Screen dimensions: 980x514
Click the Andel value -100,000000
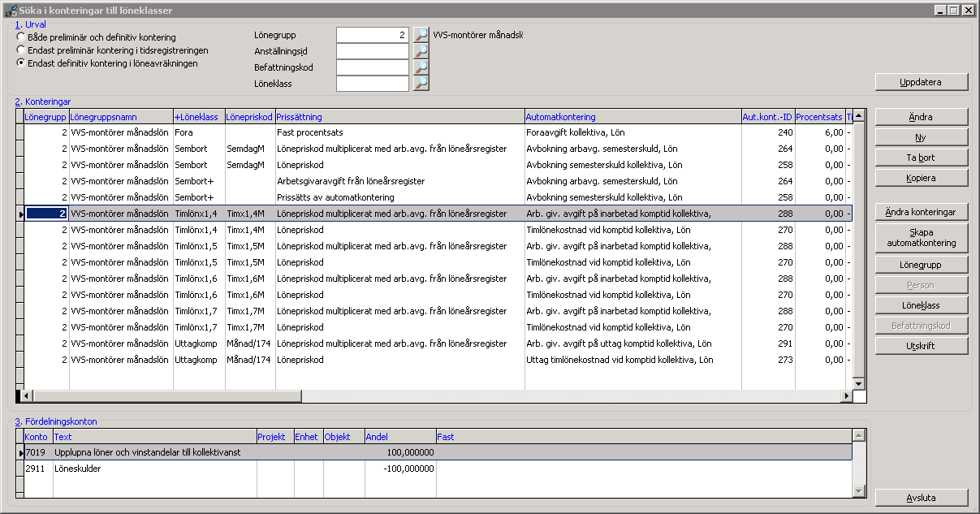[x=400, y=469]
